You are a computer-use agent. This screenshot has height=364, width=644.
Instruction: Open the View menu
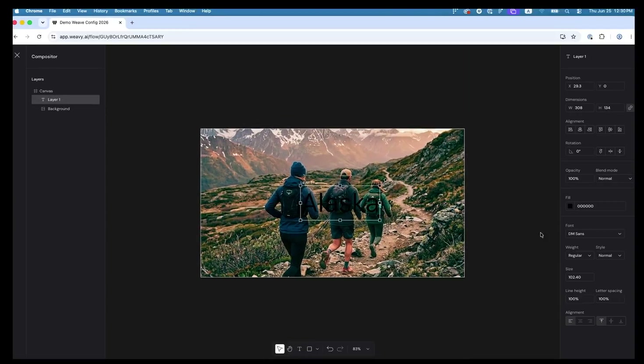[82, 11]
